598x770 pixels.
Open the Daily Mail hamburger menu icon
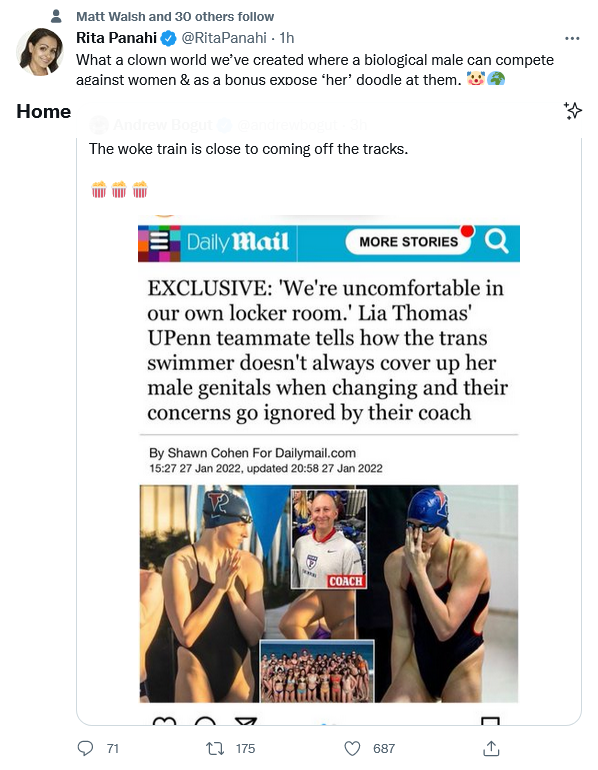tap(159, 242)
